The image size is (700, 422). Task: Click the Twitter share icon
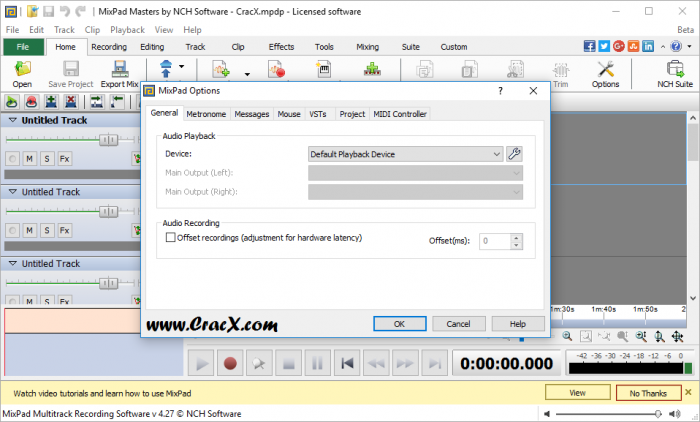tap(604, 46)
